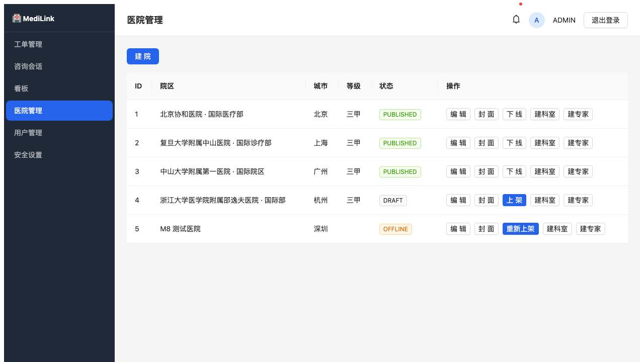Click the 建院 button
Image resolution: width=644 pixels, height=362 pixels.
(143, 56)
